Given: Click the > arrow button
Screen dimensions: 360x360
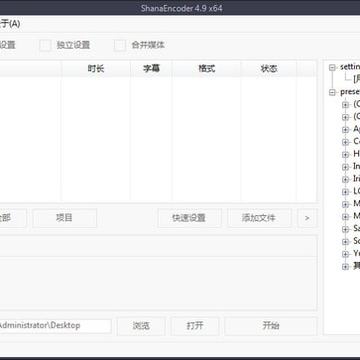Looking at the screenshot, I should pyautogui.click(x=307, y=218).
